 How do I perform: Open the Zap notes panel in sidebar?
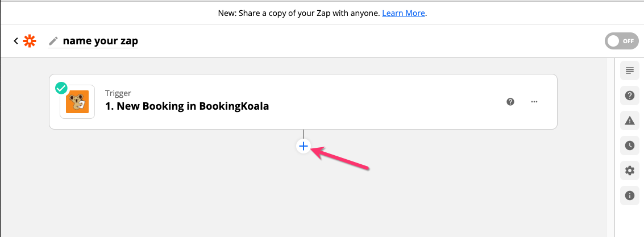click(629, 70)
